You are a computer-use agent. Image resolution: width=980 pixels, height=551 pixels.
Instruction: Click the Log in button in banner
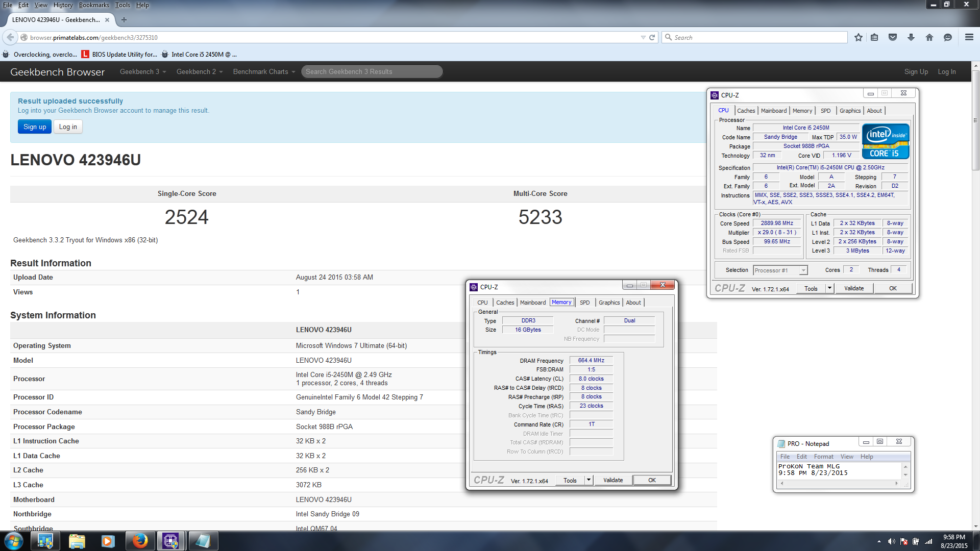pyautogui.click(x=68, y=127)
